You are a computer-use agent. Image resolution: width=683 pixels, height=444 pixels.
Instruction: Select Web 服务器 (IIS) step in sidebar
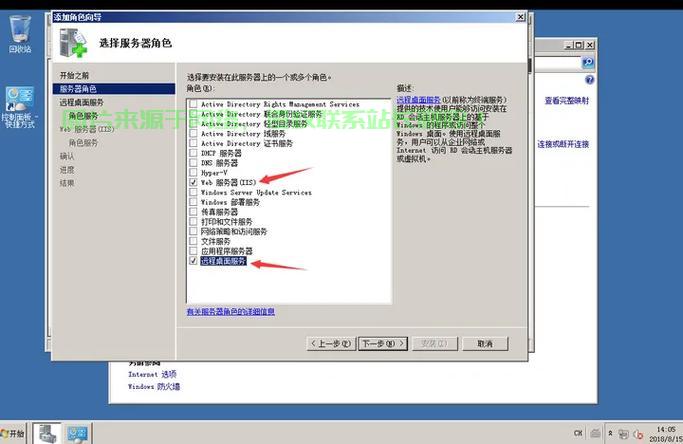pyautogui.click(x=87, y=129)
